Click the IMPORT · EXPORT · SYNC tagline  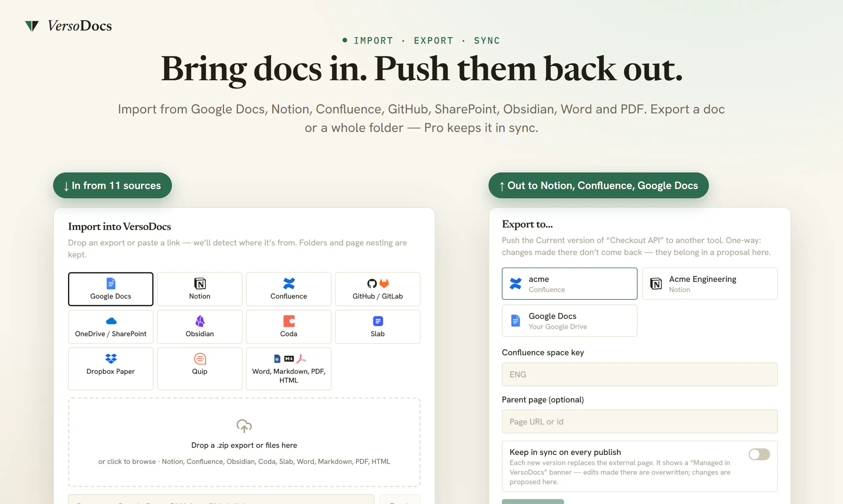click(x=421, y=41)
